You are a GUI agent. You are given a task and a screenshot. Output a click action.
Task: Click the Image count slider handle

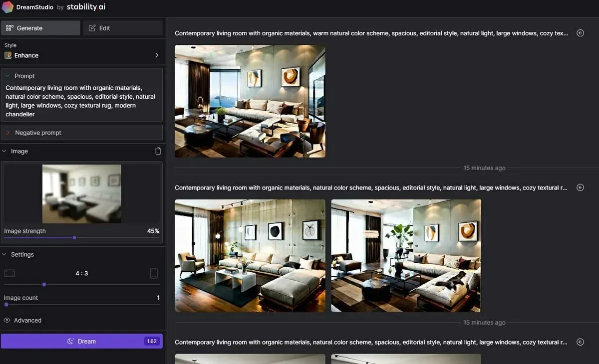[x=6, y=304]
